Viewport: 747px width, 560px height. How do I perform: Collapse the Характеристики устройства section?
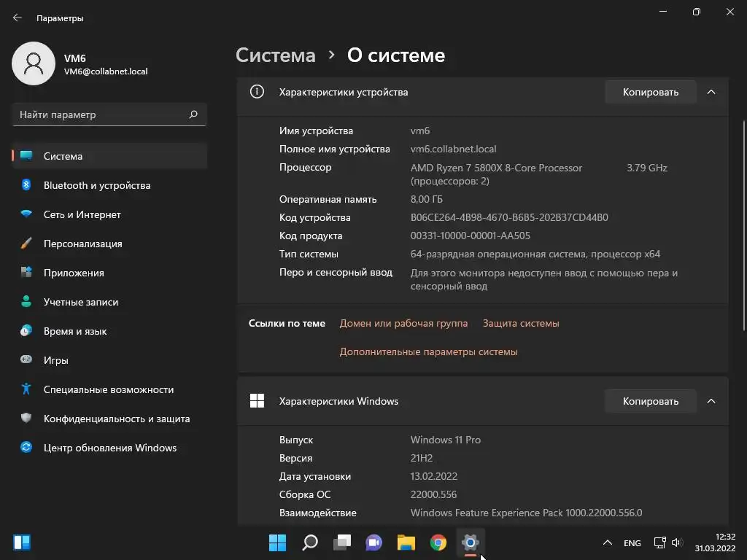(711, 92)
